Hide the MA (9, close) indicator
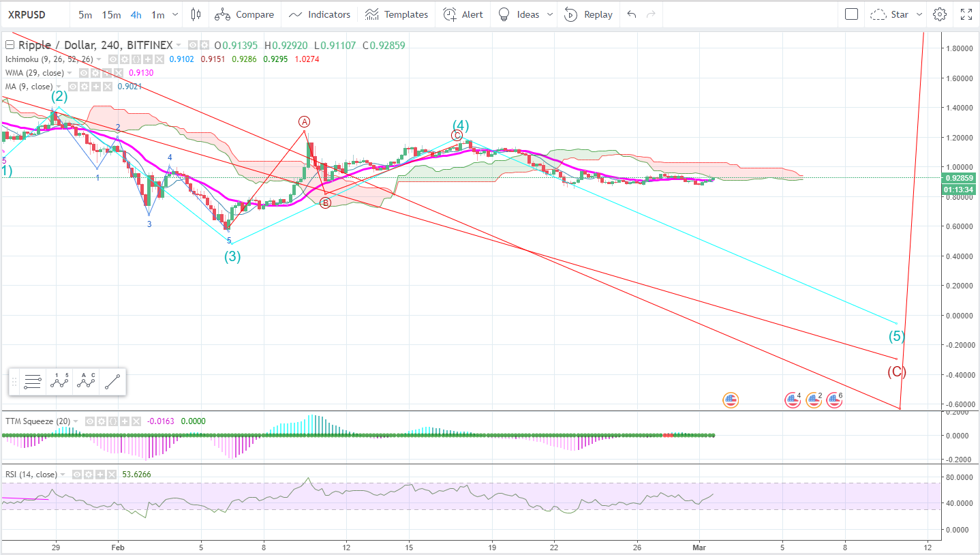This screenshot has height=555, width=980. point(72,87)
